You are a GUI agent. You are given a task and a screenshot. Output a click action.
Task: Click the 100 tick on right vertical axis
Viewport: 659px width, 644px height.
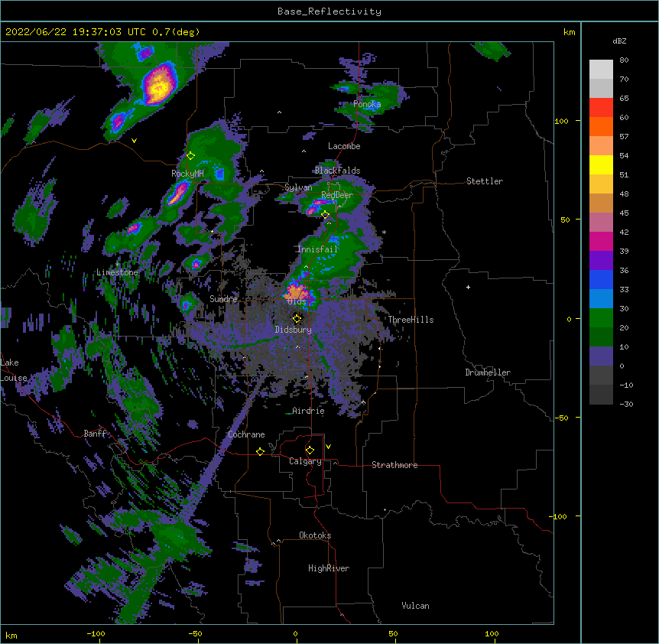coord(561,121)
